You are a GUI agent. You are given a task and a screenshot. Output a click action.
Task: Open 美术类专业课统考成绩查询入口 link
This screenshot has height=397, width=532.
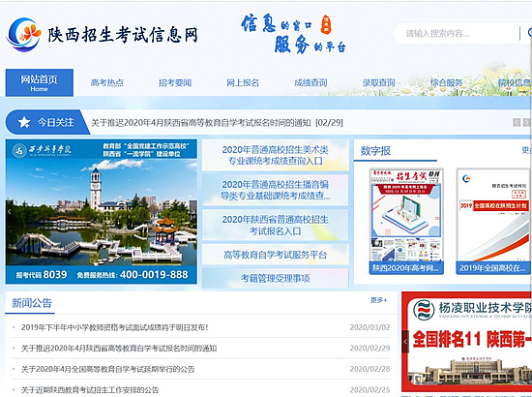[275, 155]
